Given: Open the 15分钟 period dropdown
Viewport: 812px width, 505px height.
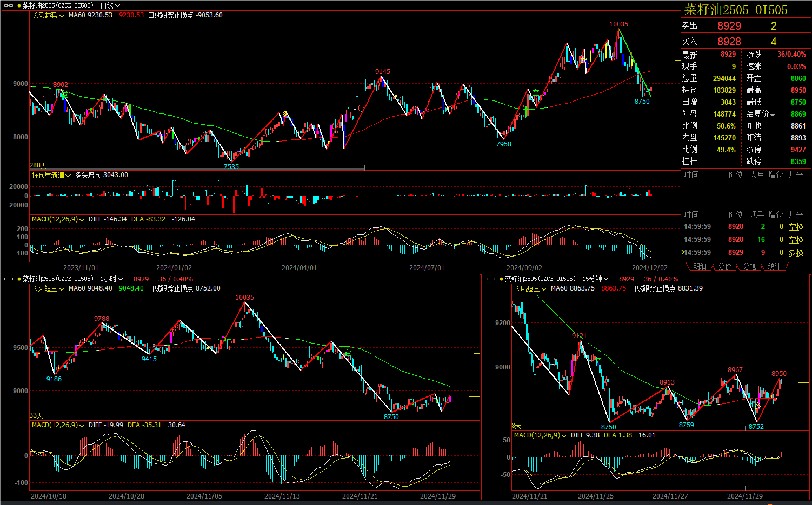Looking at the screenshot, I should click(x=595, y=279).
